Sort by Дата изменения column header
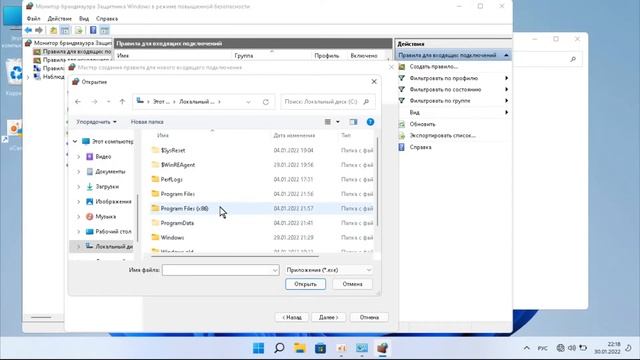The image size is (640, 360). (x=294, y=135)
